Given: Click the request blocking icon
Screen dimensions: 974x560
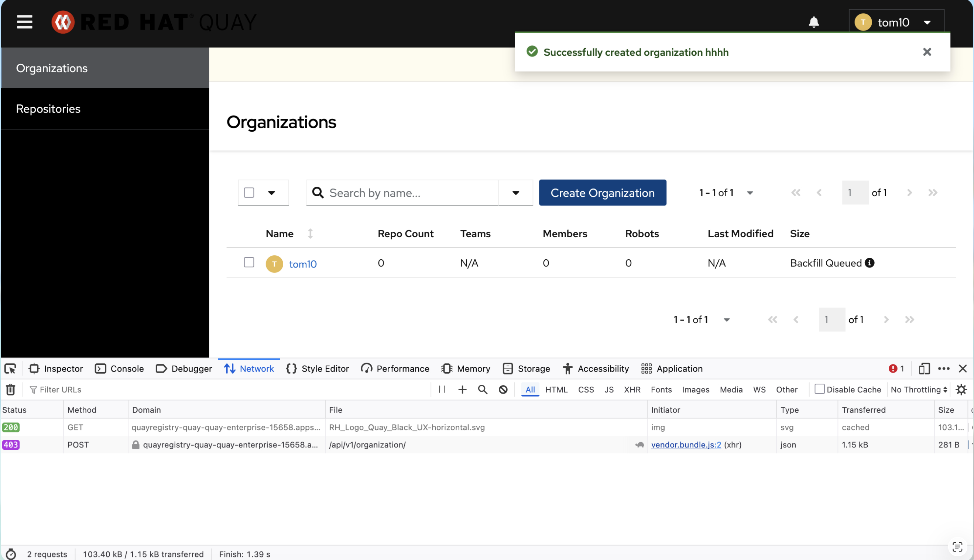Looking at the screenshot, I should pos(503,390).
